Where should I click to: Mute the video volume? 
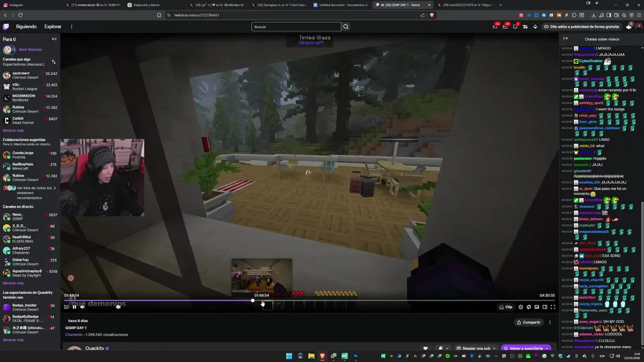pos(83,307)
